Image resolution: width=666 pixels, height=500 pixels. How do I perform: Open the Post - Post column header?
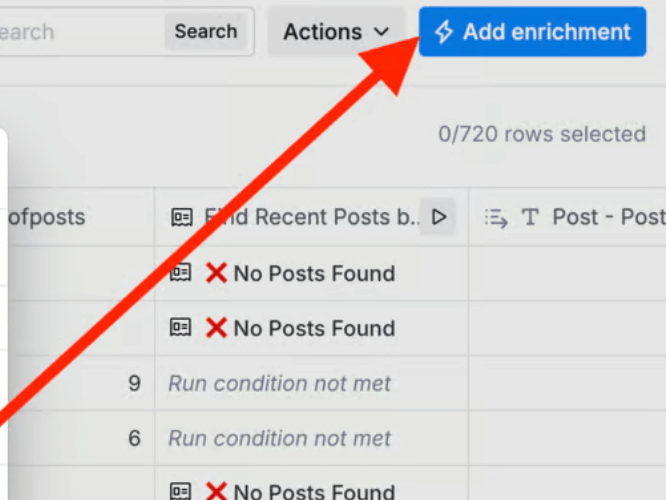(567, 217)
